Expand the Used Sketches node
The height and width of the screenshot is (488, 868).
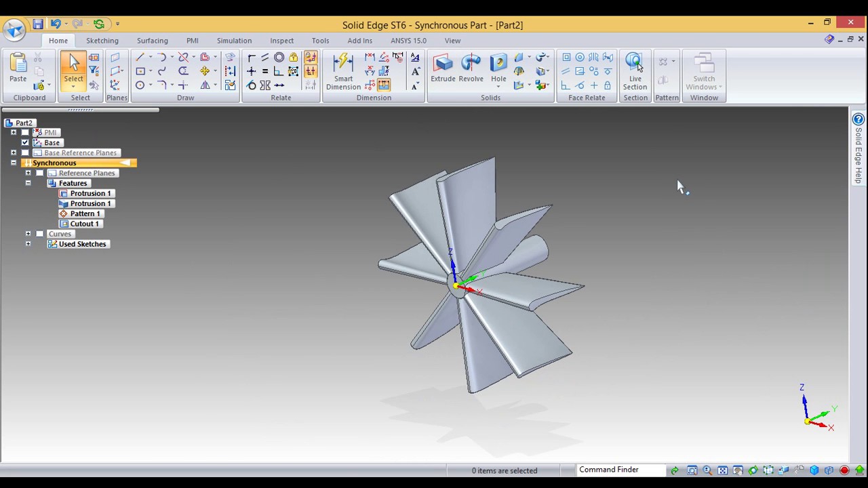[x=28, y=244]
